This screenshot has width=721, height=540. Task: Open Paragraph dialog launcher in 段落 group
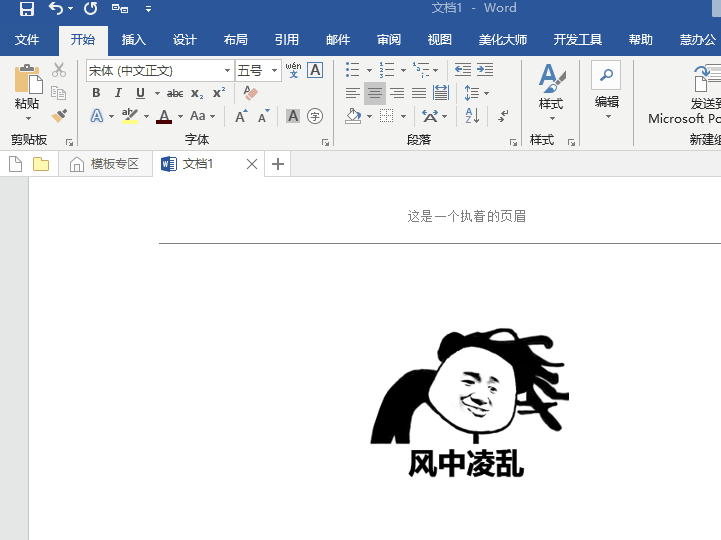tap(513, 143)
